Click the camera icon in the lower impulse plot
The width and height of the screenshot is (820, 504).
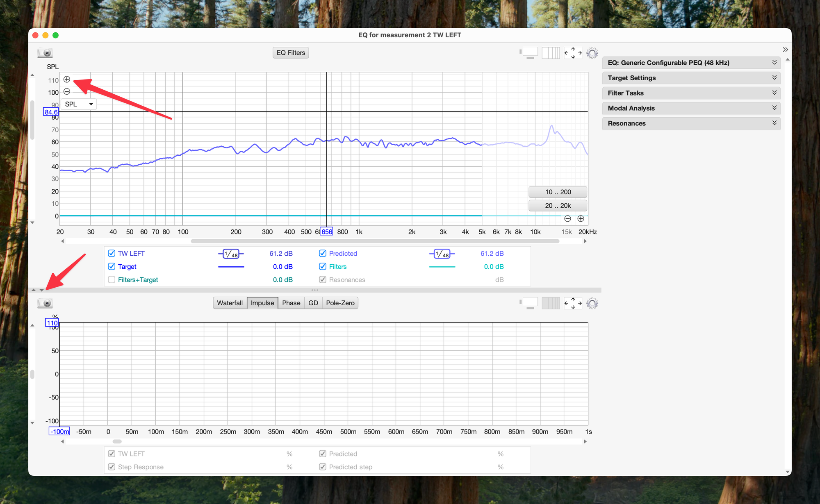tap(45, 303)
